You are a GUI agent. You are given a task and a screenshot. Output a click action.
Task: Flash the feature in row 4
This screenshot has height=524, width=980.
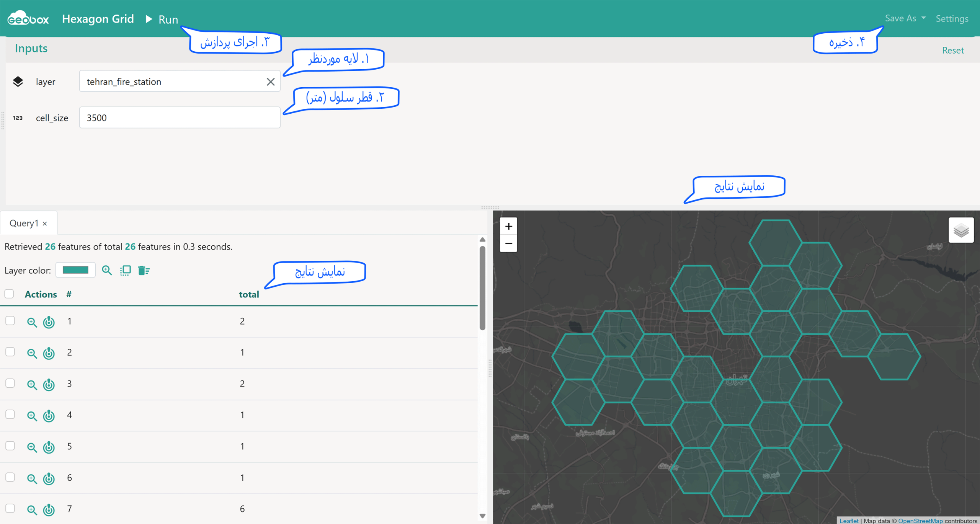[49, 416]
